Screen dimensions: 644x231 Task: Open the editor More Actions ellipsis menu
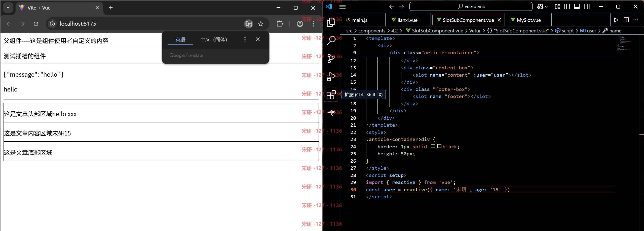(x=636, y=20)
